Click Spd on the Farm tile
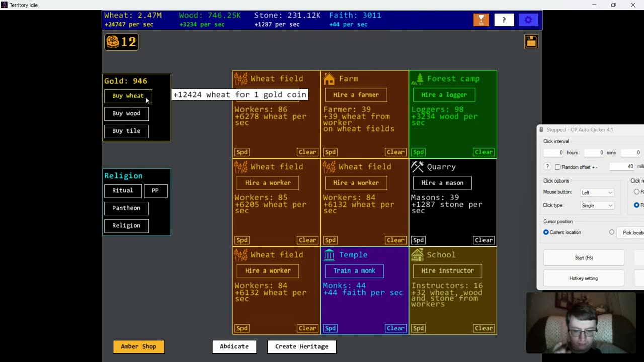Image resolution: width=644 pixels, height=362 pixels. (330, 152)
